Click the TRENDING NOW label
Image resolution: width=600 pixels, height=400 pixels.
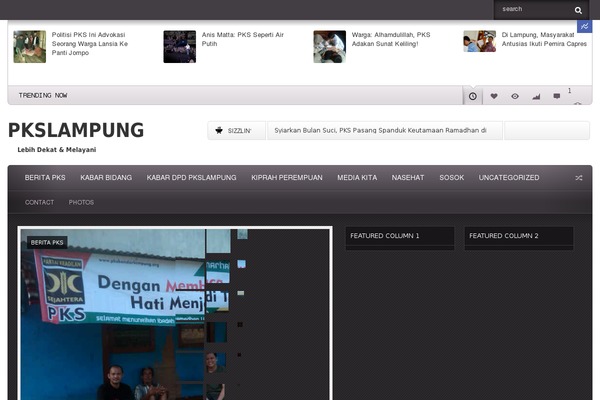pyautogui.click(x=43, y=95)
